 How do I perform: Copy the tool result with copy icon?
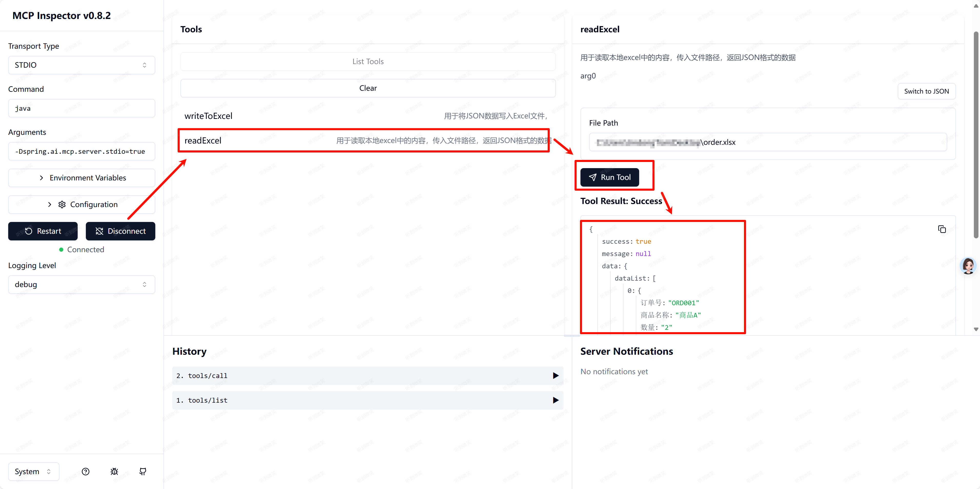pos(942,229)
